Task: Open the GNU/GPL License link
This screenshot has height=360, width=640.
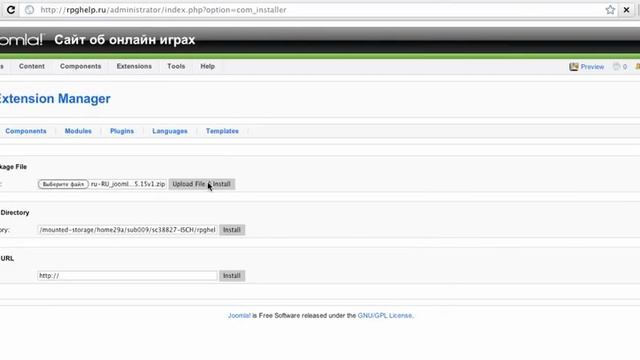Action: pyautogui.click(x=385, y=316)
